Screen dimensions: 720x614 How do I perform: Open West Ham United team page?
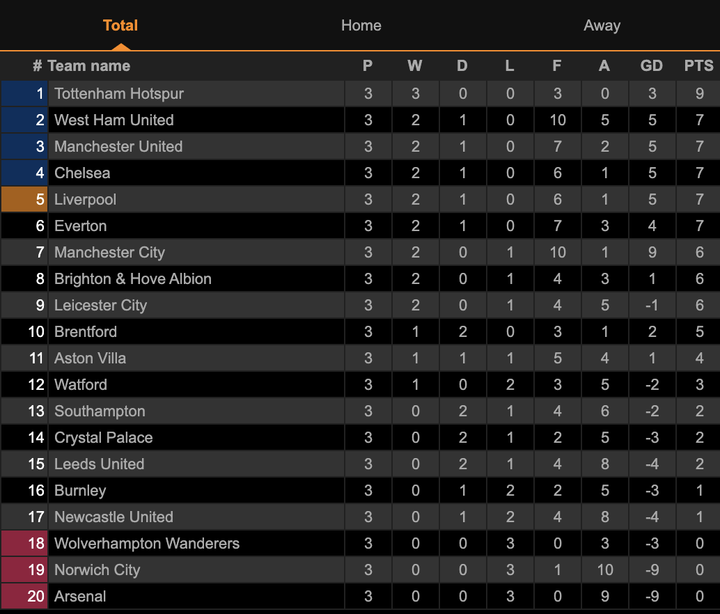[x=114, y=120]
